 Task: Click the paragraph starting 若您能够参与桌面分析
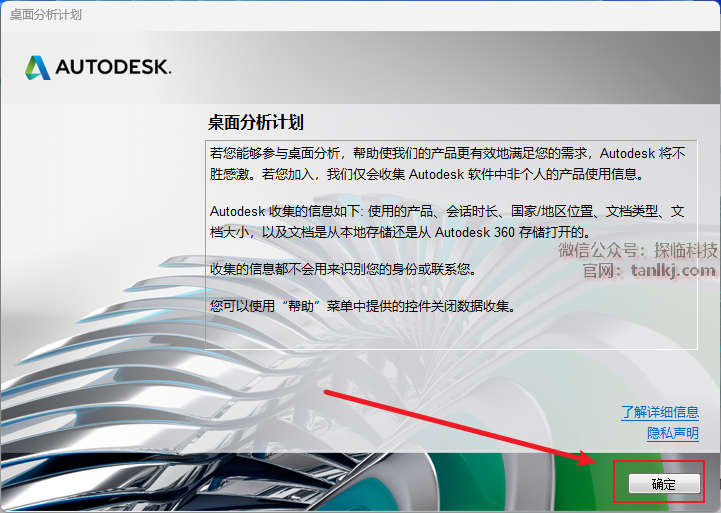[x=447, y=163]
